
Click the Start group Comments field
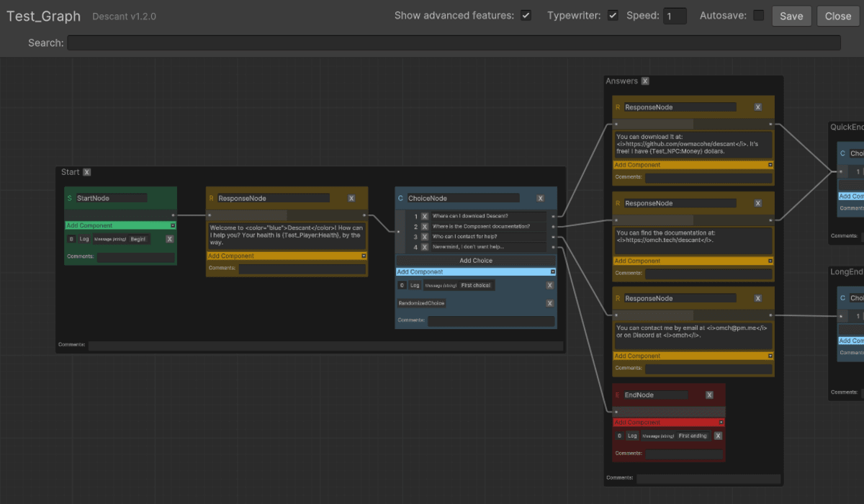tap(325, 346)
